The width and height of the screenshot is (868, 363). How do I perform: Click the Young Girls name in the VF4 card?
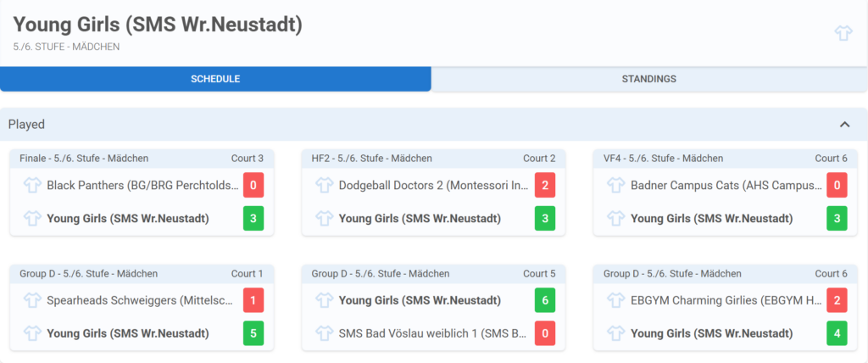pos(711,218)
